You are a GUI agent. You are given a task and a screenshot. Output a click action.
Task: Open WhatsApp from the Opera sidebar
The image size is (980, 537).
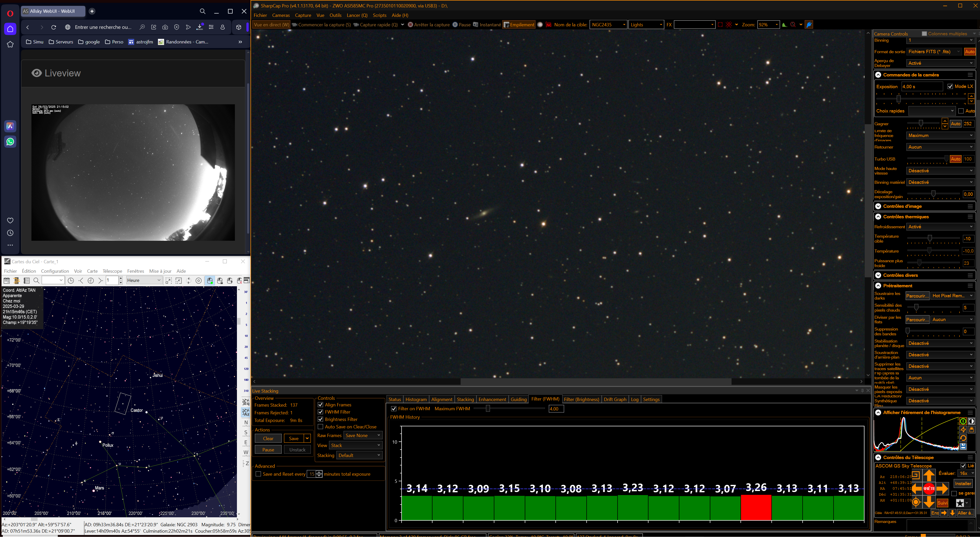[x=10, y=142]
